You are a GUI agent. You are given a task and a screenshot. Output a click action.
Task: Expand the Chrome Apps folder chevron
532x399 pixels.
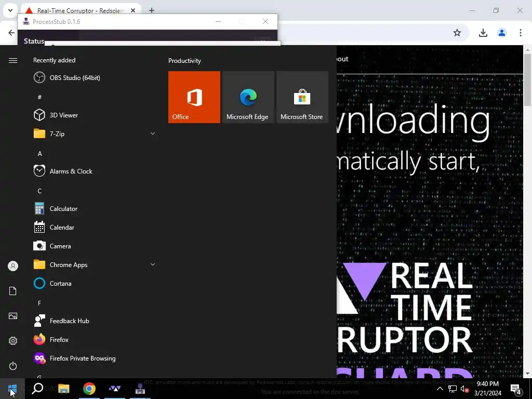pyautogui.click(x=153, y=264)
